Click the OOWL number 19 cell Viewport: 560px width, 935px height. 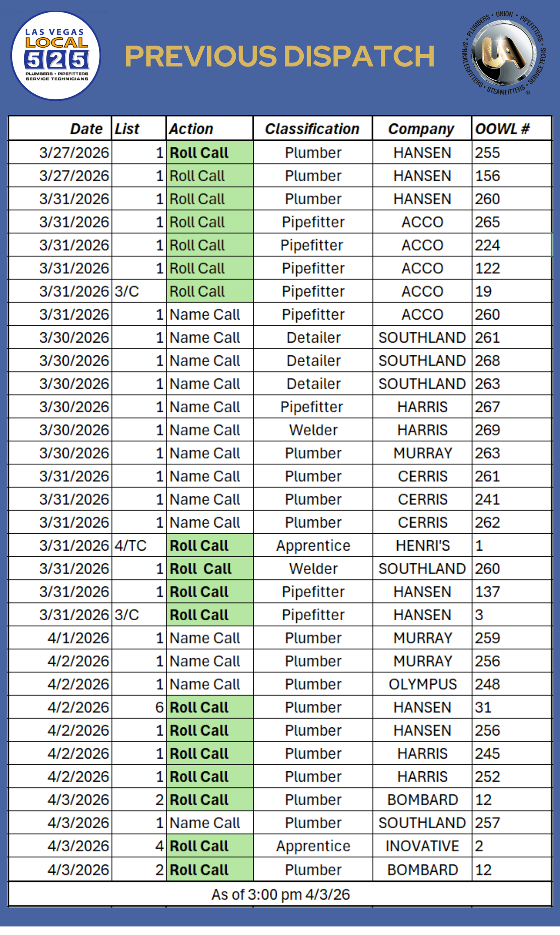tap(483, 291)
